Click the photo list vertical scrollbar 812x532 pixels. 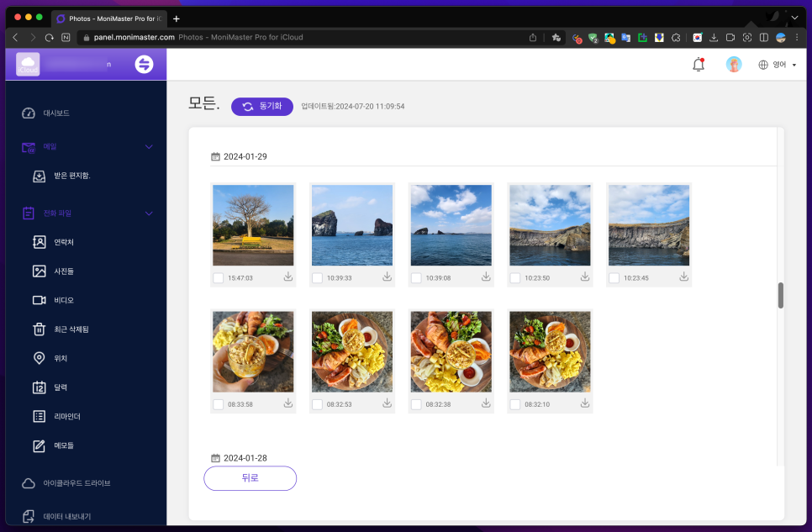pyautogui.click(x=780, y=295)
